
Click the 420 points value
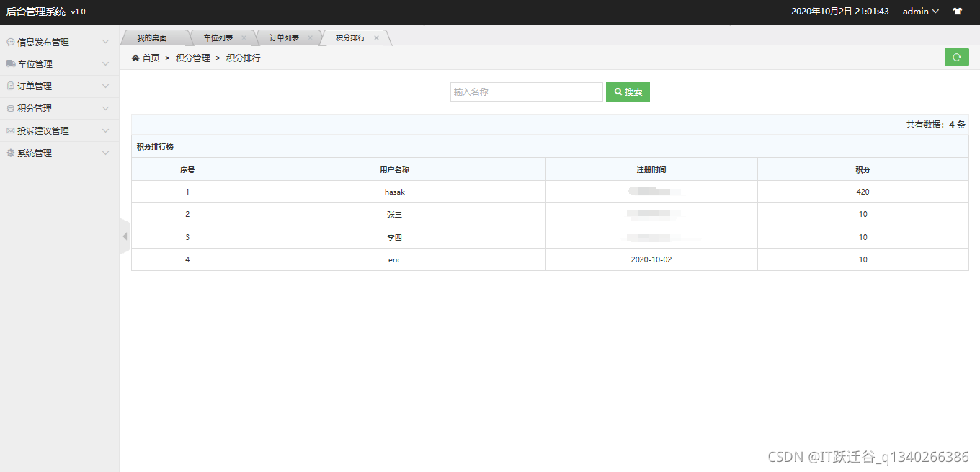coord(863,192)
